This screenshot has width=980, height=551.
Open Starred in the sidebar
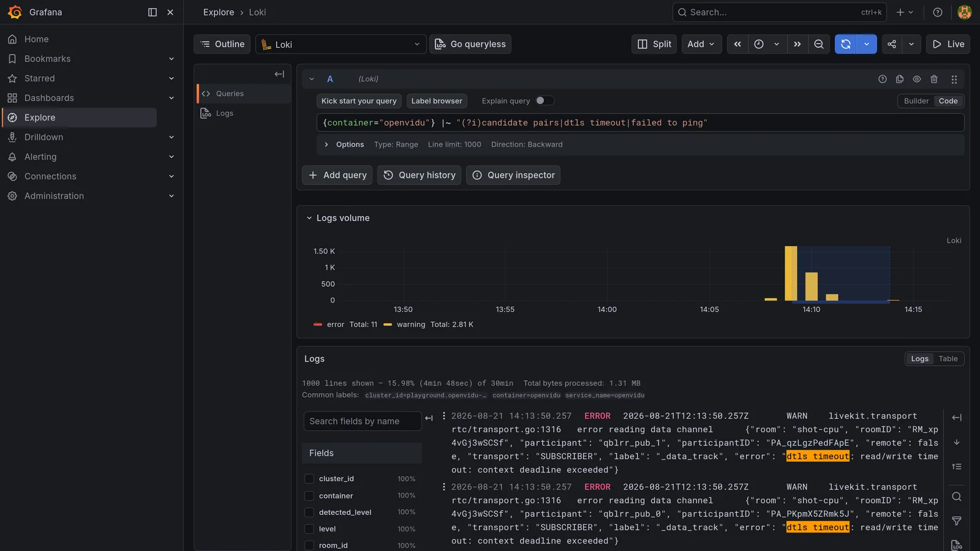(40, 78)
